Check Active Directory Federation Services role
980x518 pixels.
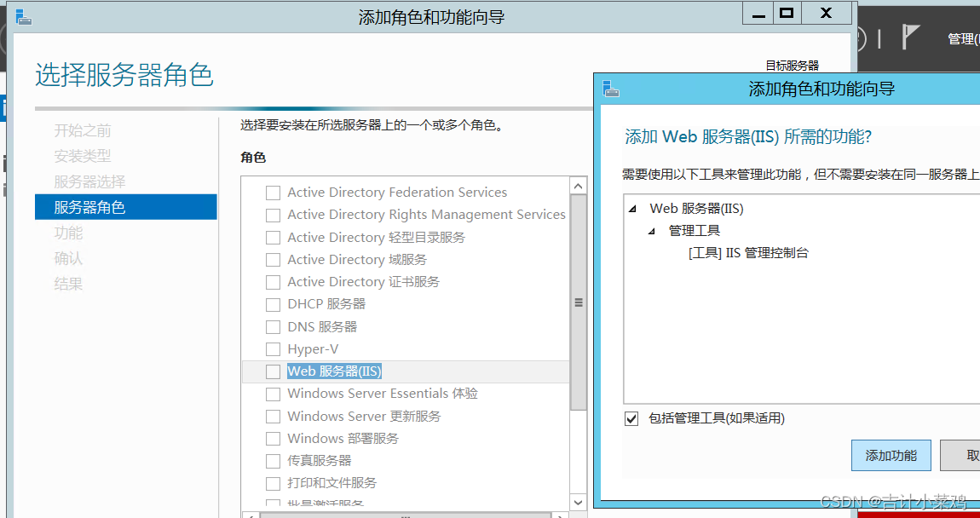[274, 193]
